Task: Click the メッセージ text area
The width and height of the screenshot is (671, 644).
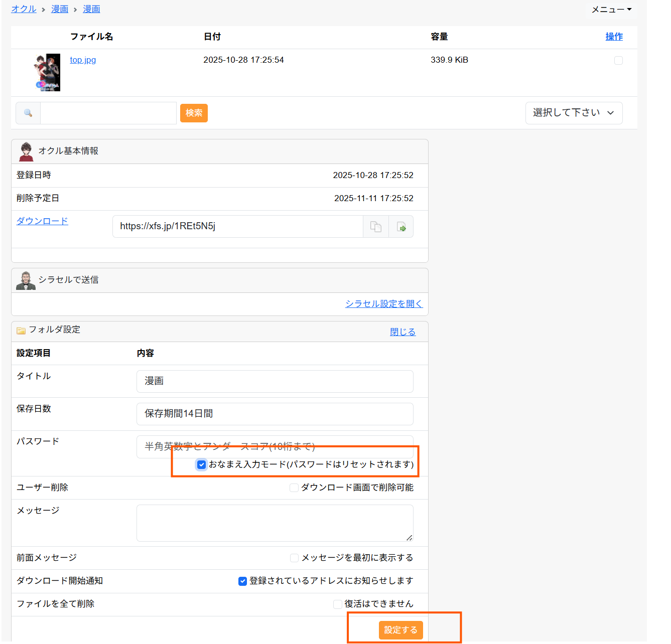Action: [x=275, y=523]
